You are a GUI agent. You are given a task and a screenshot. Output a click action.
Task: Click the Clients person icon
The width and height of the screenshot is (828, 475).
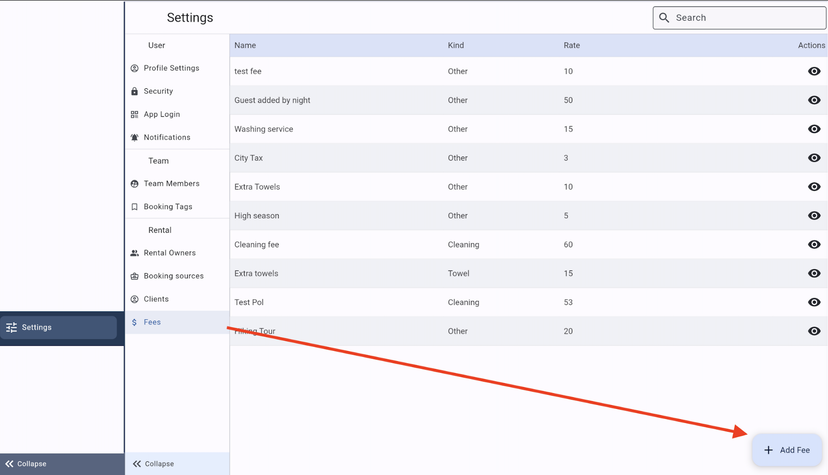134,299
